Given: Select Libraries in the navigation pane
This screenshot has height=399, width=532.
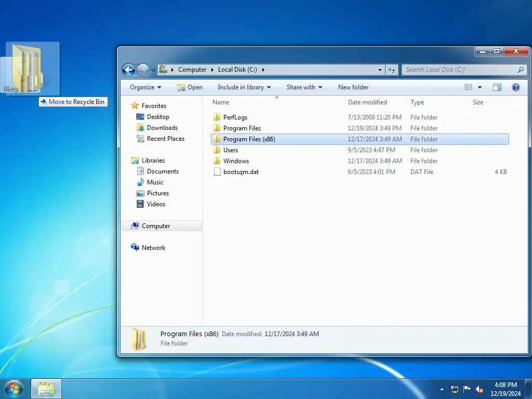Looking at the screenshot, I should tap(148, 161).
